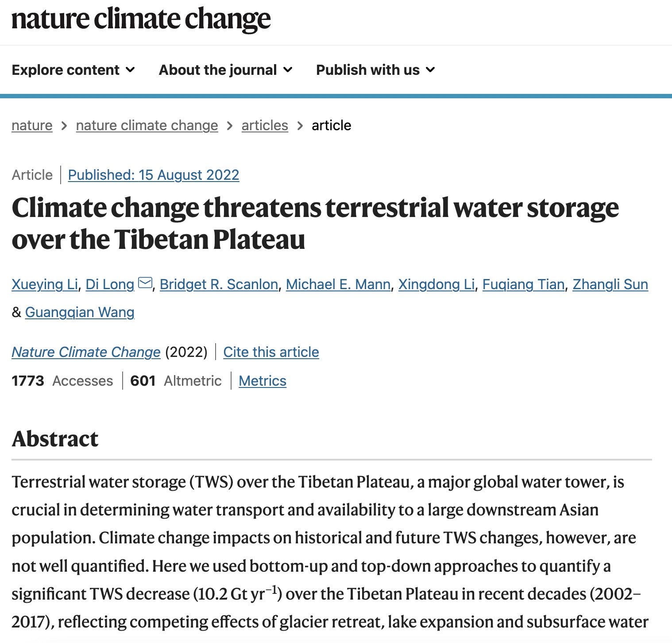Open author profile of Bridget R. Scanlon

[219, 284]
